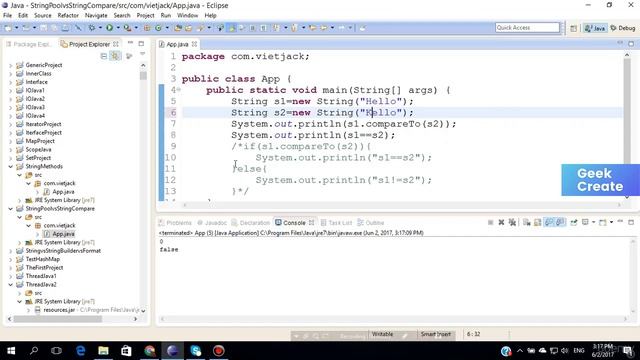Open the Run button dropdown arrow
640x360 pixels.
(118, 28)
